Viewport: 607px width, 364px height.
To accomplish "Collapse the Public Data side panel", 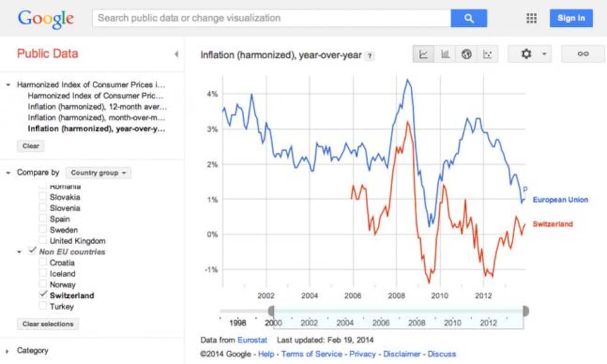I will click(176, 54).
